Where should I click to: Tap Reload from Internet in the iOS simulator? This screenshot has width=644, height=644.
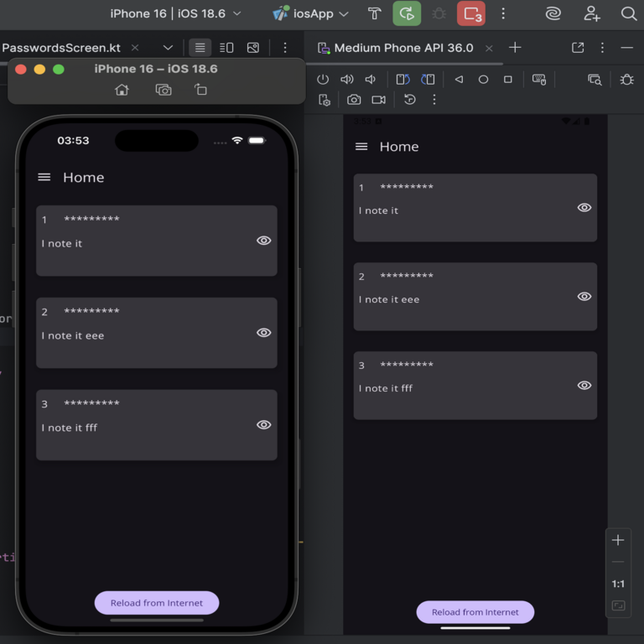[157, 603]
